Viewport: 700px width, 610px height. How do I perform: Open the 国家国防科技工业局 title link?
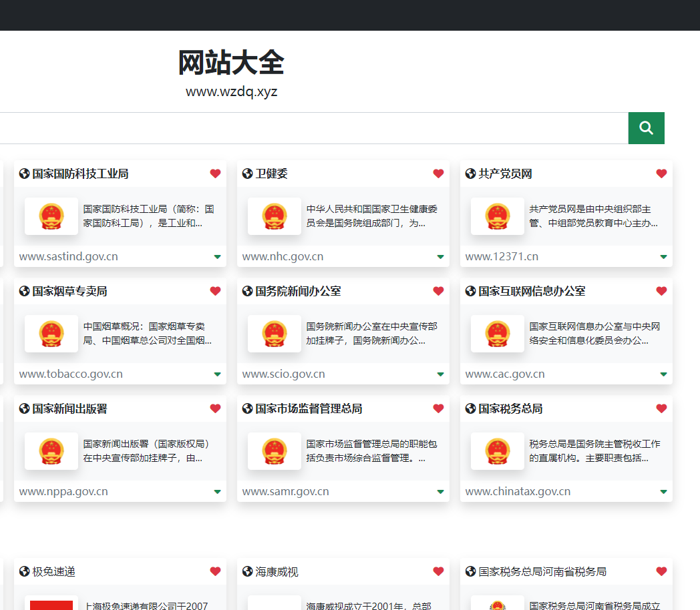point(80,174)
